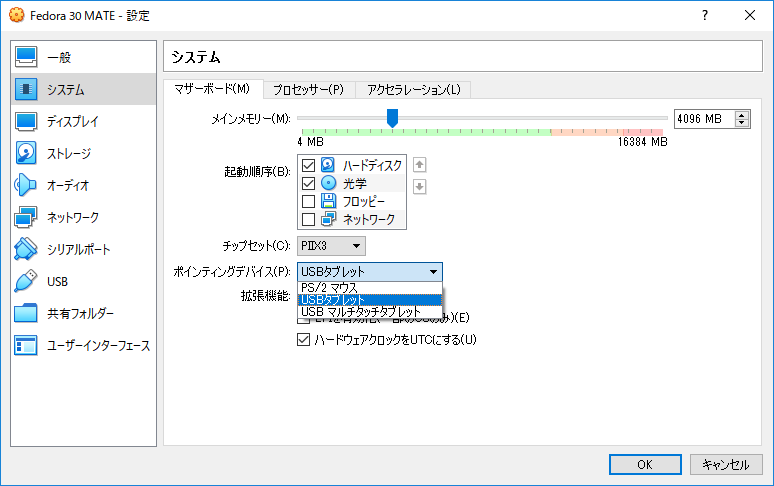This screenshot has height=486, width=774.
Task: Click the red zone of memory scale
Action: pyautogui.click(x=643, y=132)
